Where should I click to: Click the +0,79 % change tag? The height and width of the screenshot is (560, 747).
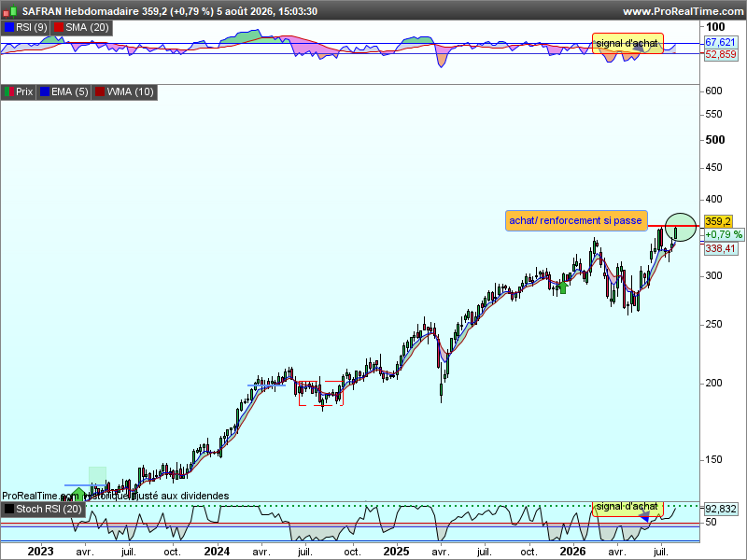723,234
